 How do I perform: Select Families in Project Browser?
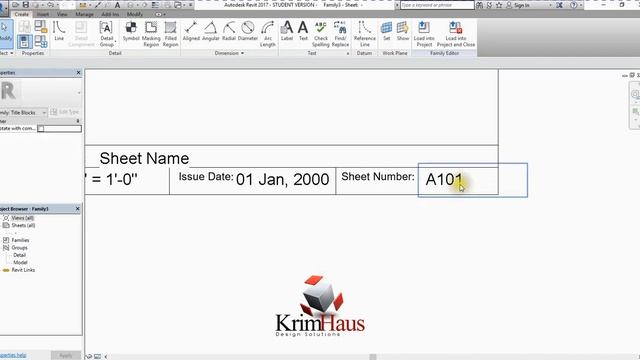pyautogui.click(x=20, y=240)
